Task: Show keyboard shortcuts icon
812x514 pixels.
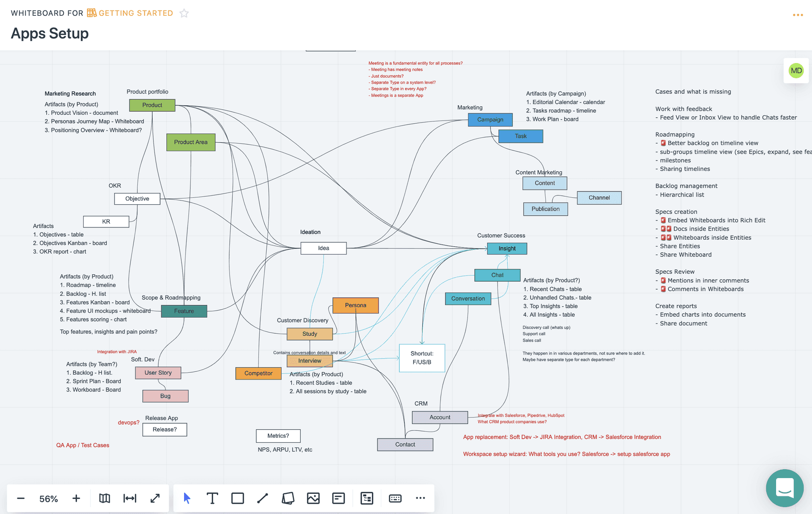Action: pos(395,498)
